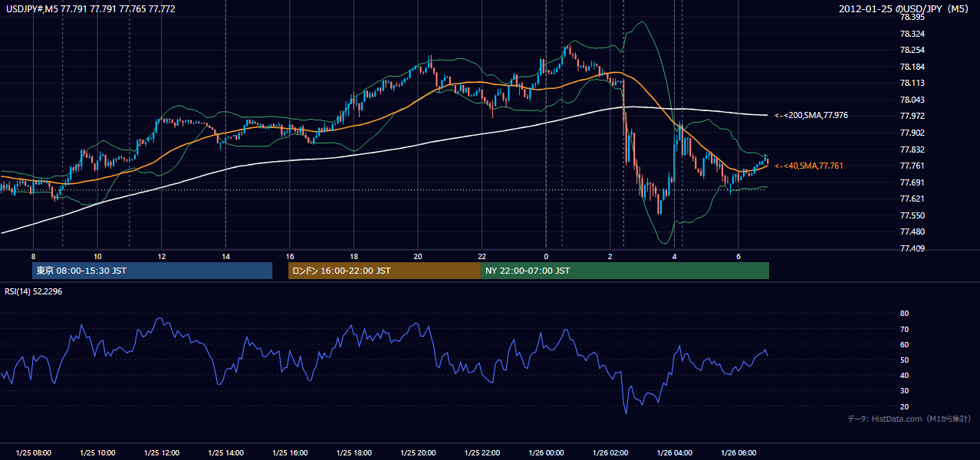Click price axis label 77.409

pos(914,248)
